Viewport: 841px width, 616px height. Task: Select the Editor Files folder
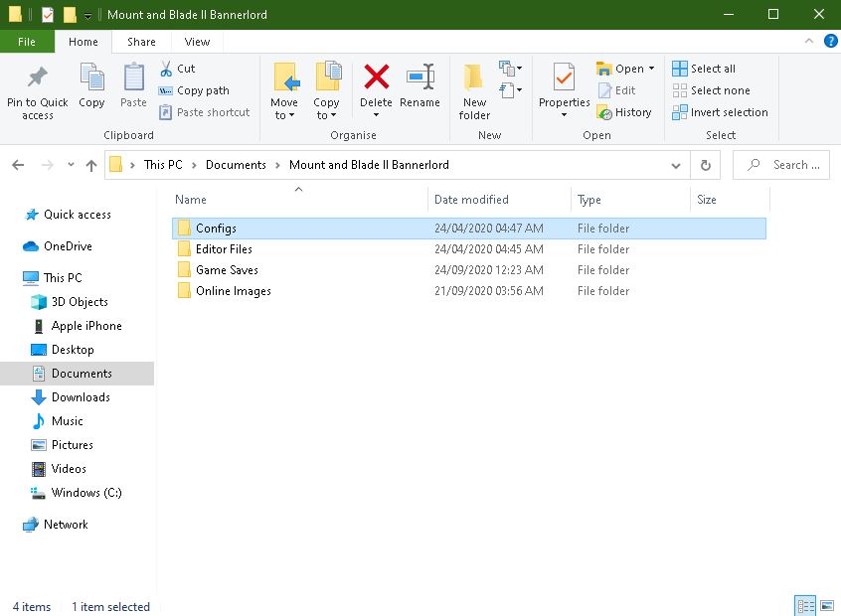coord(469,249)
